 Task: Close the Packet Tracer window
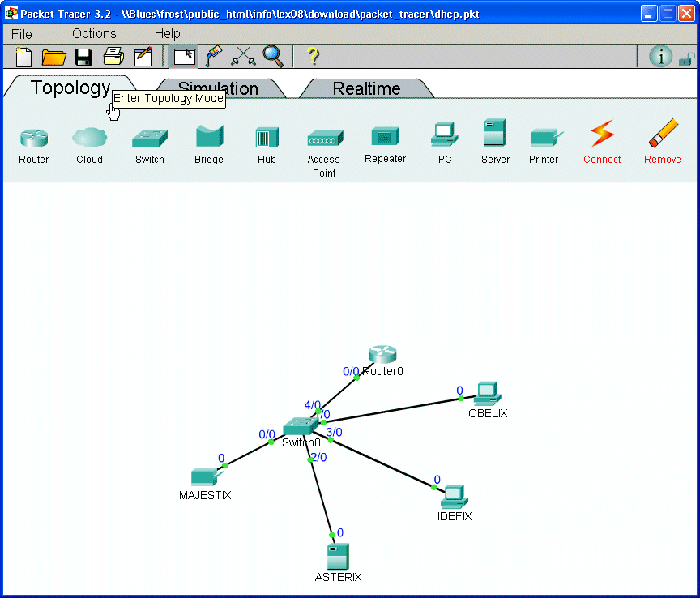point(686,14)
